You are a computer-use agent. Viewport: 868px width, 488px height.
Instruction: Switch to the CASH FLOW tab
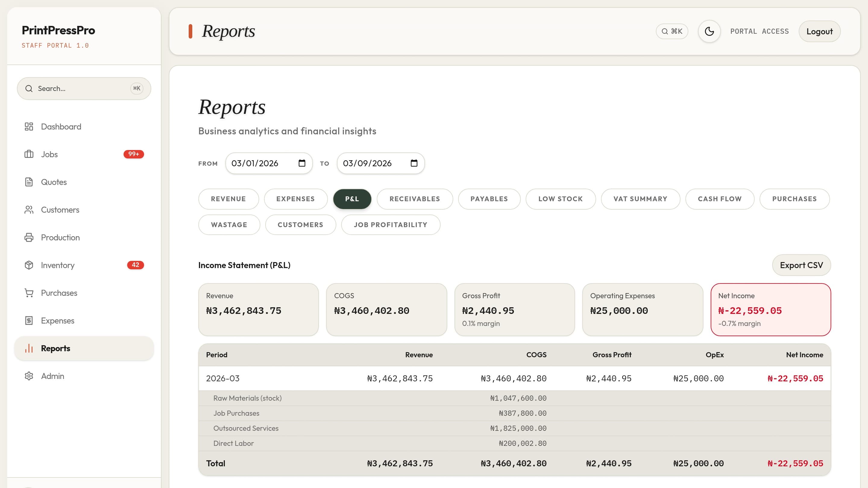[720, 199]
